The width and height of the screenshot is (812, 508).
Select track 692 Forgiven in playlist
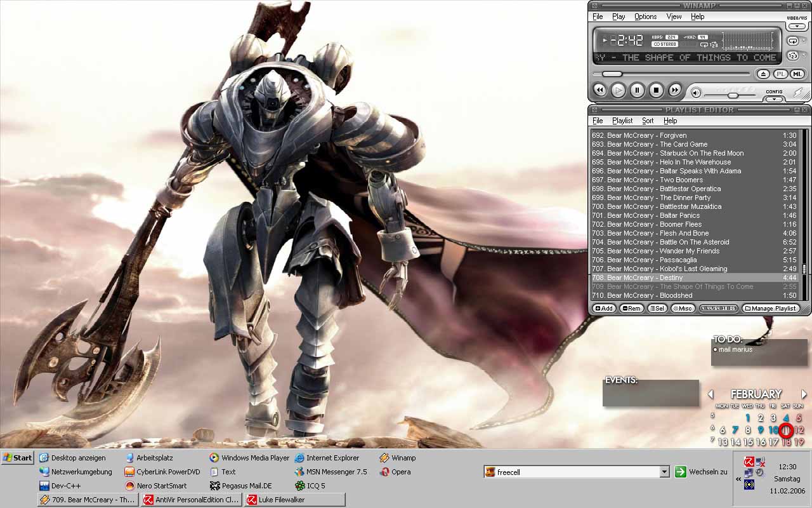[694, 135]
